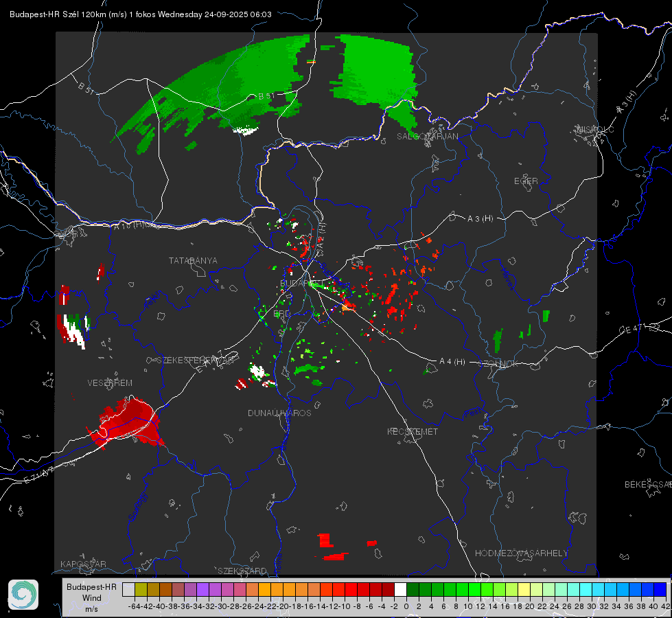Click the VESZPRÉM city label
The width and height of the screenshot is (672, 618).
110,383
